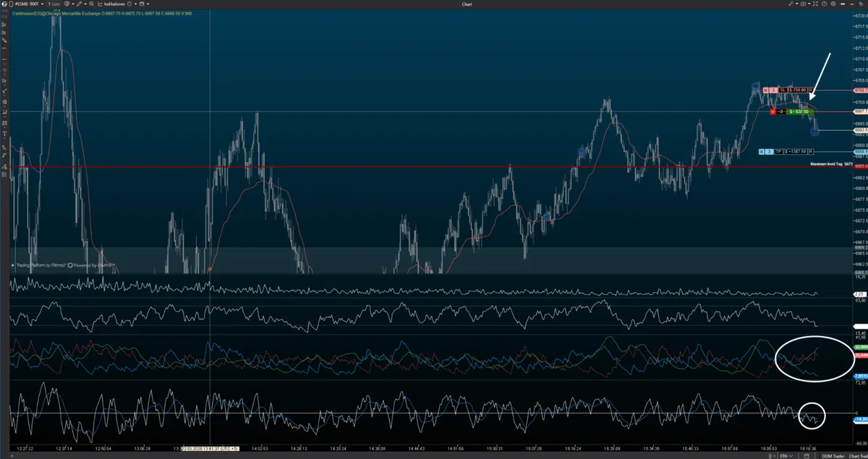Cancel the TP take-profit order with its X
Screen dimensions: 868x459
click(x=762, y=152)
